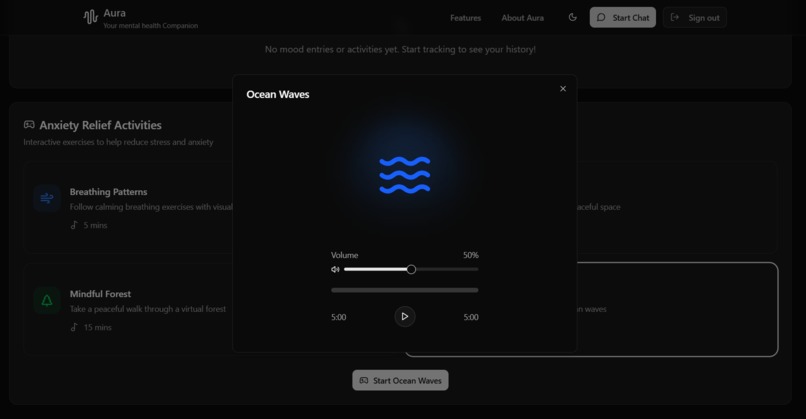
Task: Click the Anxiety Relief Activities heading
Action: coord(100,125)
